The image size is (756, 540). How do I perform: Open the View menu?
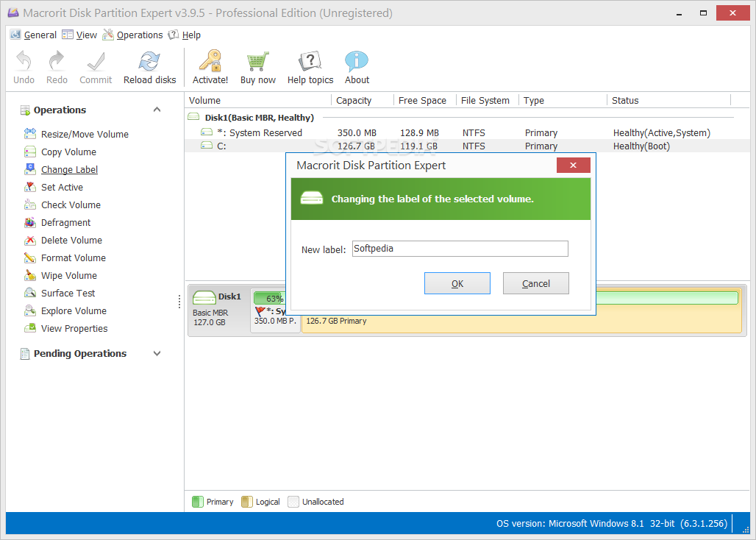[x=79, y=35]
